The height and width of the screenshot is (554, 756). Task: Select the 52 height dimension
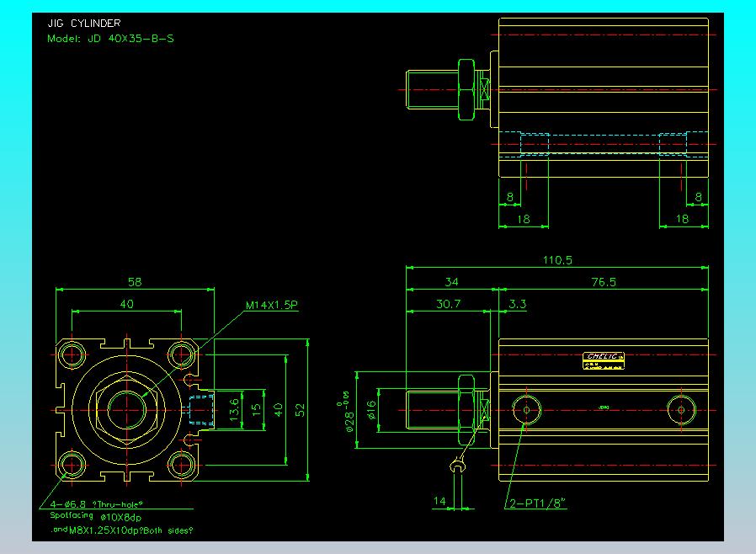point(300,410)
